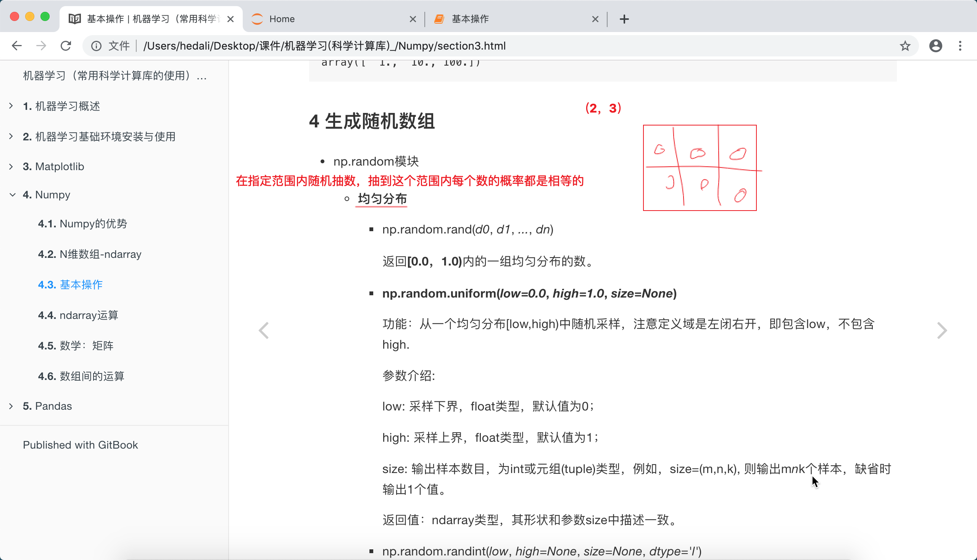Reload the current page
Viewport: 977px width, 560px height.
tap(66, 46)
